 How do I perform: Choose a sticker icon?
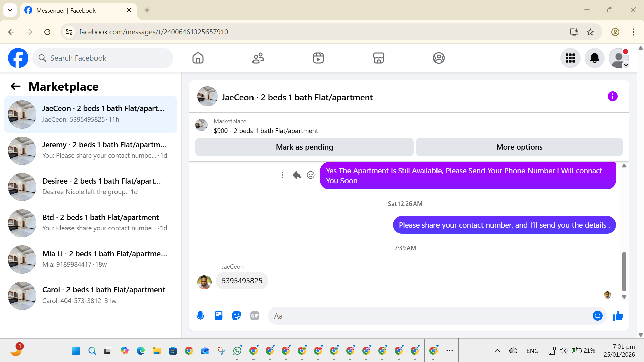coord(237,316)
